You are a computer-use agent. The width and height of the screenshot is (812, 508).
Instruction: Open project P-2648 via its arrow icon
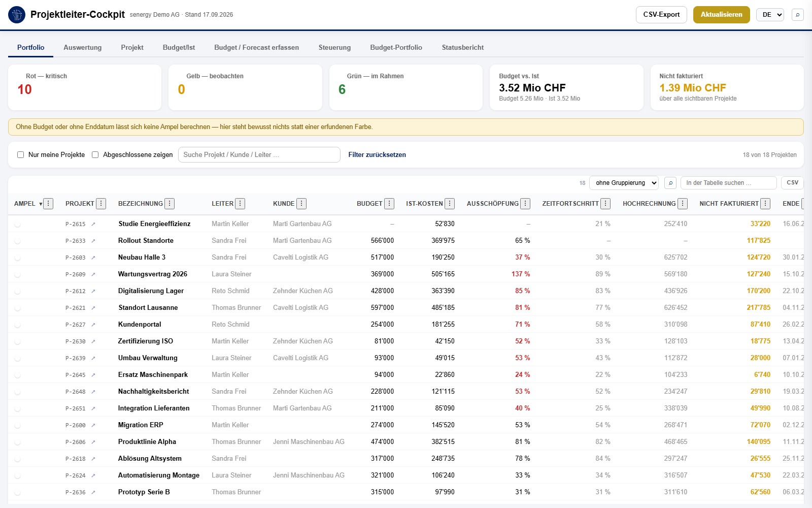pyautogui.click(x=93, y=392)
